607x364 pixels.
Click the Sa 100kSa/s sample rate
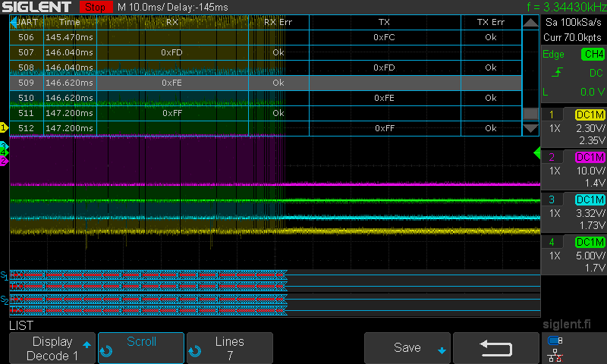click(574, 23)
